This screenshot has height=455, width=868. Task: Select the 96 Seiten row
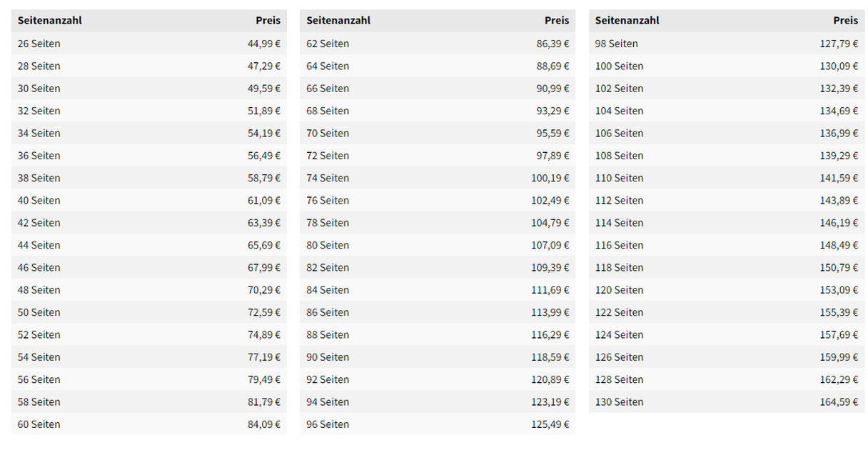(438, 424)
